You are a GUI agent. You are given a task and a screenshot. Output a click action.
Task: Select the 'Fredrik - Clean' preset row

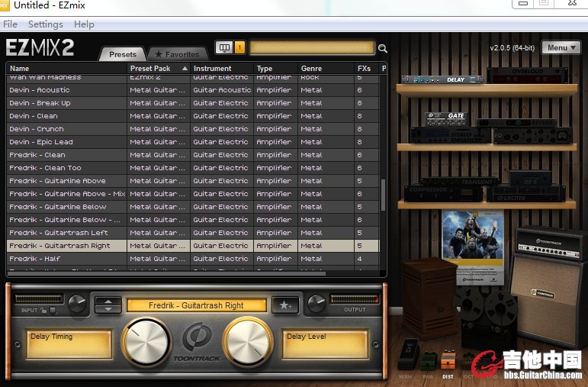coord(193,155)
